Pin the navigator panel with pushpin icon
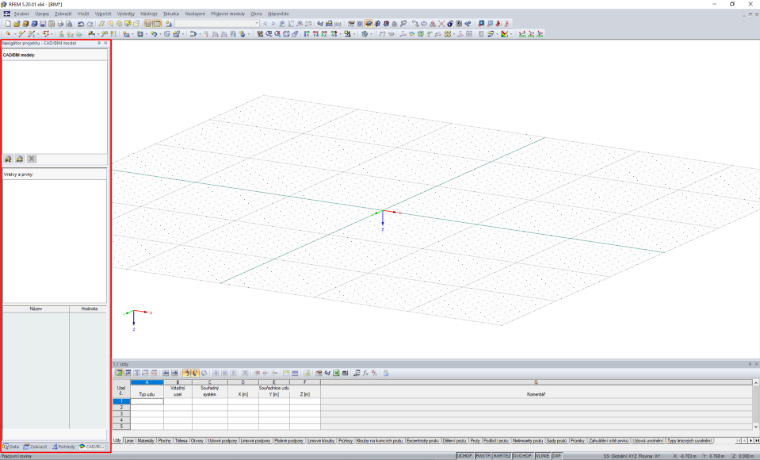 pos(99,43)
